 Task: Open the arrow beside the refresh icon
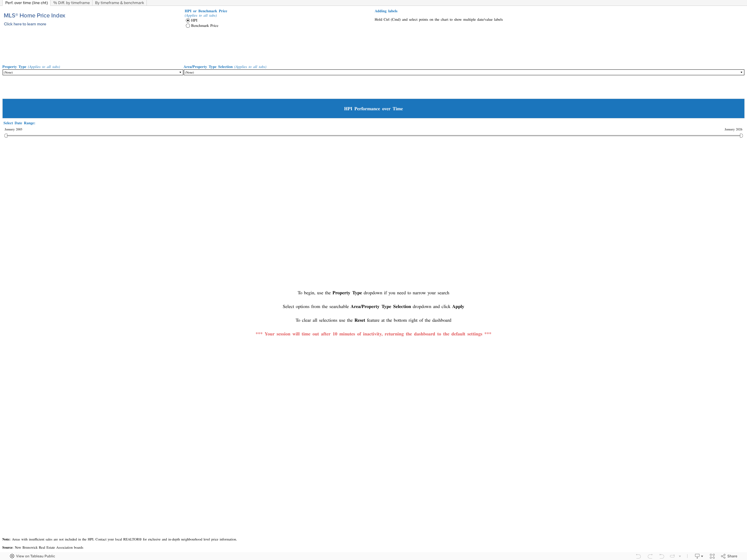pyautogui.click(x=680, y=556)
